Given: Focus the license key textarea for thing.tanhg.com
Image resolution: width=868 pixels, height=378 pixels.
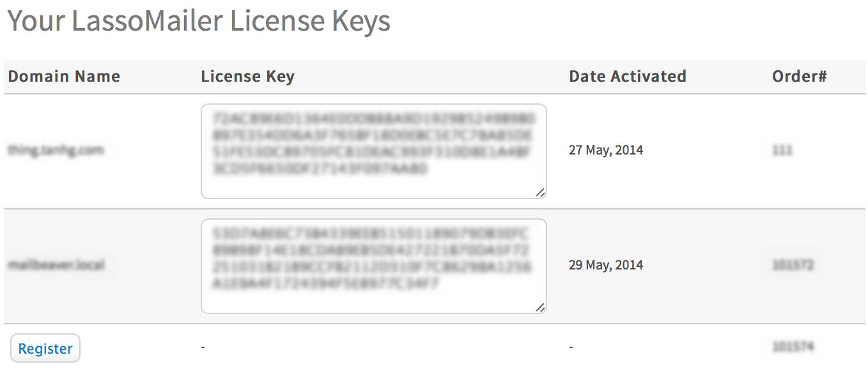Looking at the screenshot, I should pyautogui.click(x=373, y=151).
